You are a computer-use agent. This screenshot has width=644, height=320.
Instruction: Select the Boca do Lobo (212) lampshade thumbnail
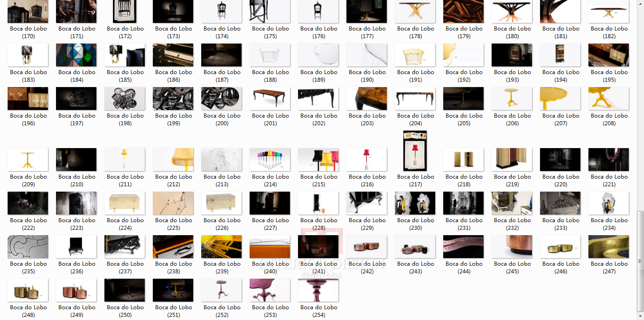coord(173,159)
